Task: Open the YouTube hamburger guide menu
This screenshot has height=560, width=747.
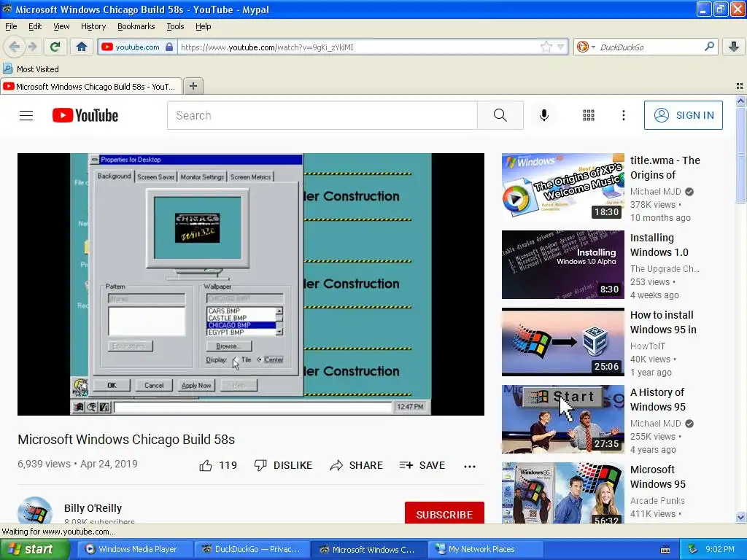Action: [x=26, y=115]
